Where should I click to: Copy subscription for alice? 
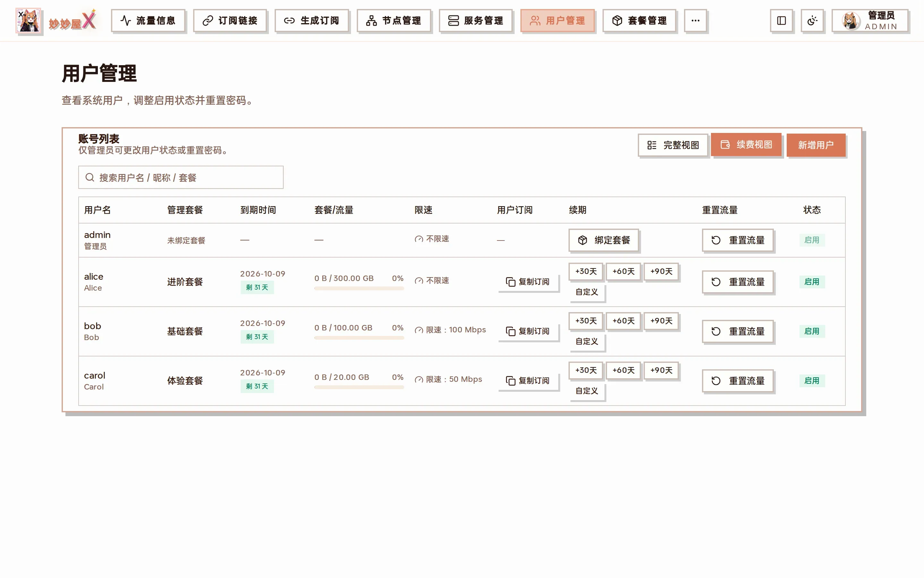click(528, 282)
